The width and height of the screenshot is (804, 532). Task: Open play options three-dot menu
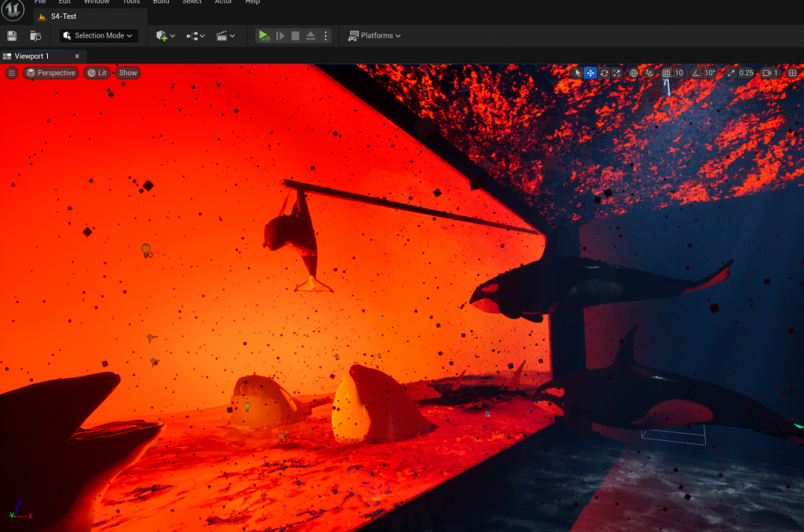(326, 35)
